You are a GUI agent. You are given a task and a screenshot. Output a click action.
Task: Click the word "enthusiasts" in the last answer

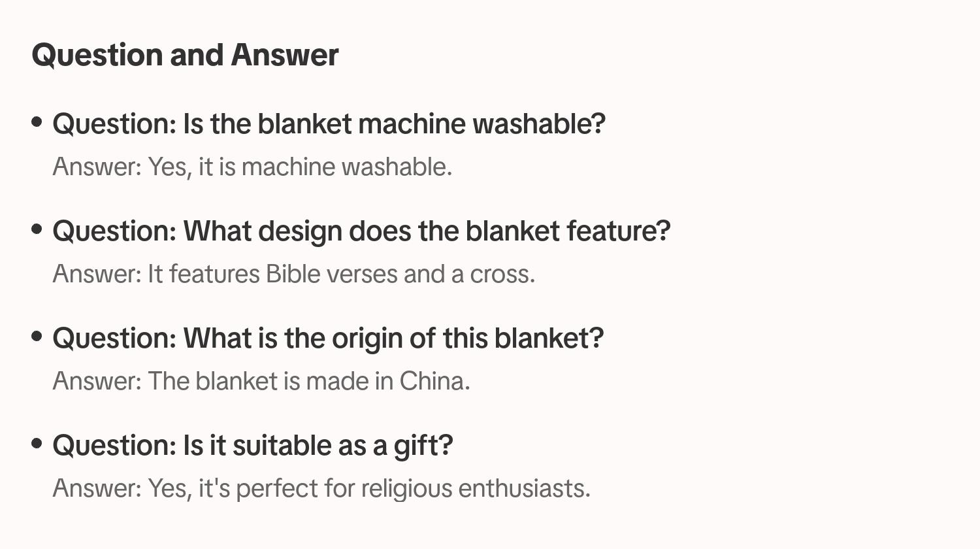tap(524, 489)
